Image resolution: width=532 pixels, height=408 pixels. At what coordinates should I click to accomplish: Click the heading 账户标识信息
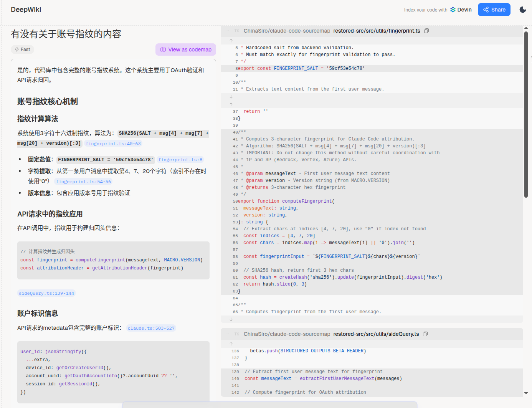pos(38,313)
